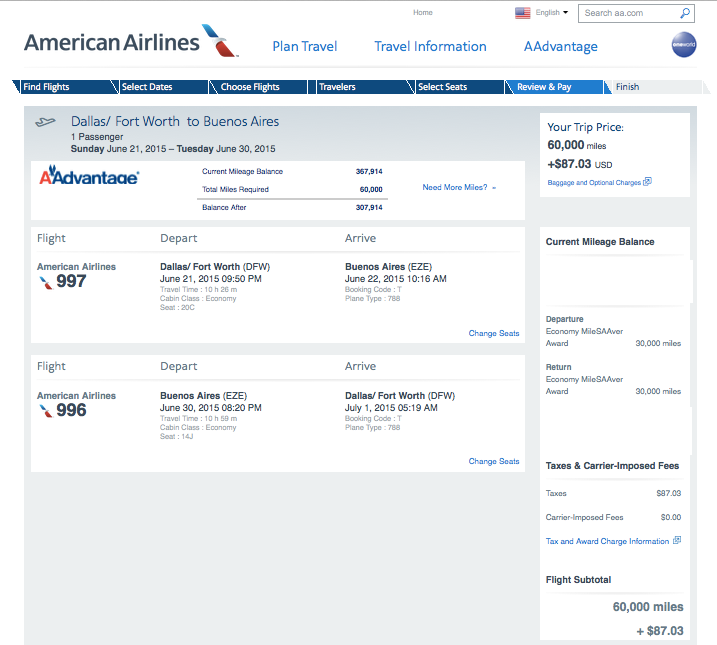Open the English language dropdown
The width and height of the screenshot is (717, 645).
[x=552, y=13]
